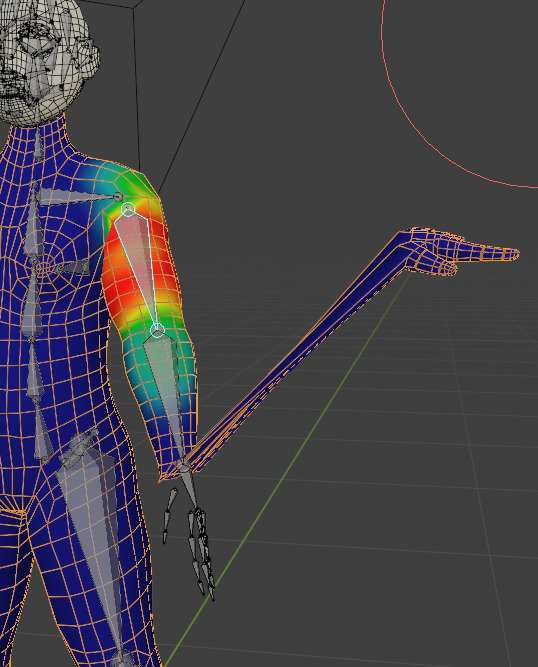The height and width of the screenshot is (667, 538).
Task: Click the finger bone cluster below the wrist
Action: tap(202, 553)
